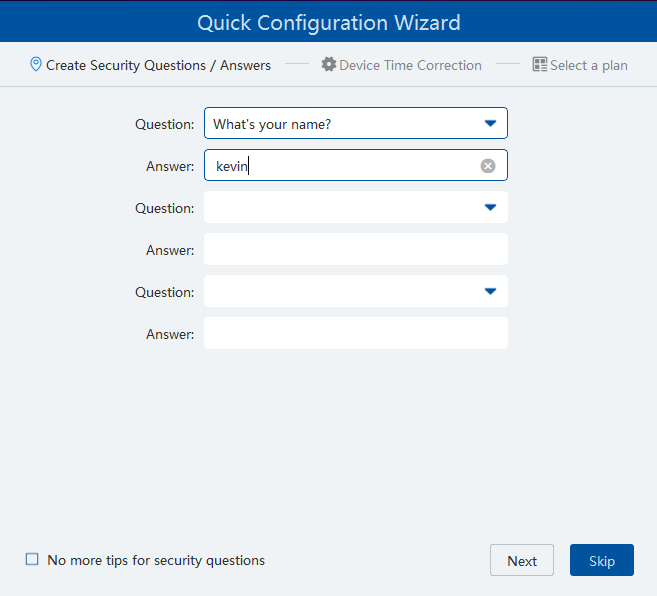Click the gear icon beside Device Time Correction
This screenshot has height=596, width=657.
click(328, 65)
